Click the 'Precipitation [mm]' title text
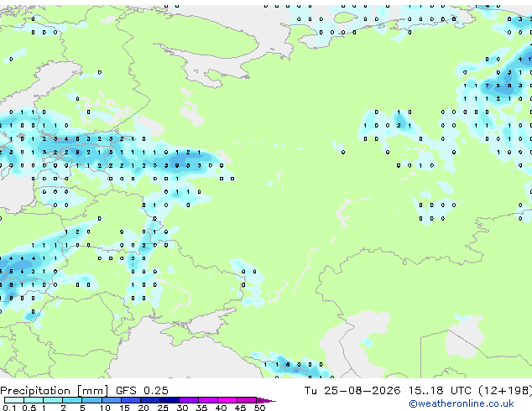Image resolution: width=532 pixels, height=411 pixels. 55,391
